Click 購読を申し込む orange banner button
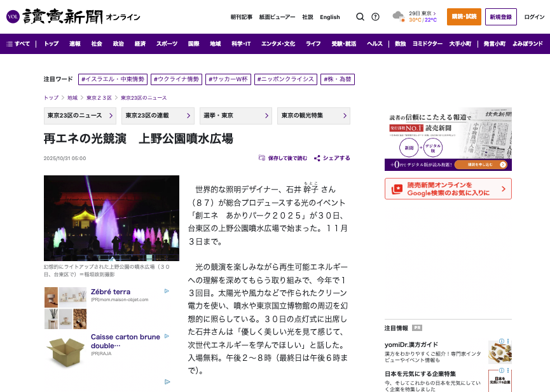The height and width of the screenshot is (392, 550). pyautogui.click(x=481, y=165)
